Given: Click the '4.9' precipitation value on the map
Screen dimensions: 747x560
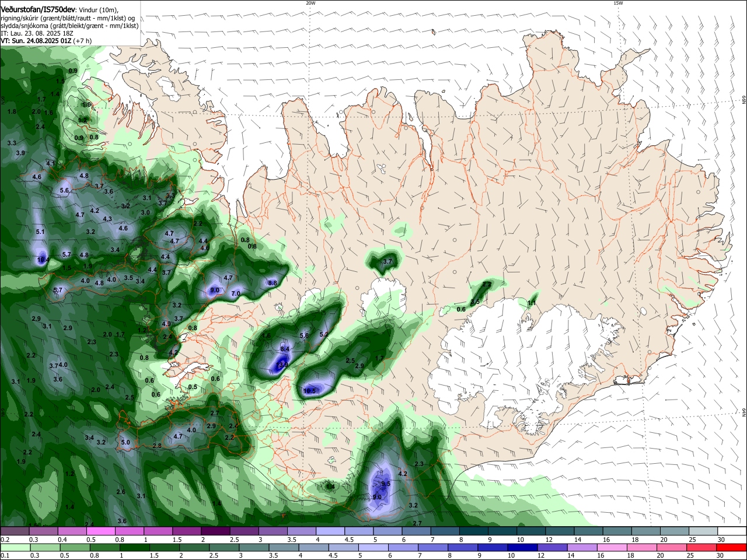Looking at the screenshot, I should [166, 324].
